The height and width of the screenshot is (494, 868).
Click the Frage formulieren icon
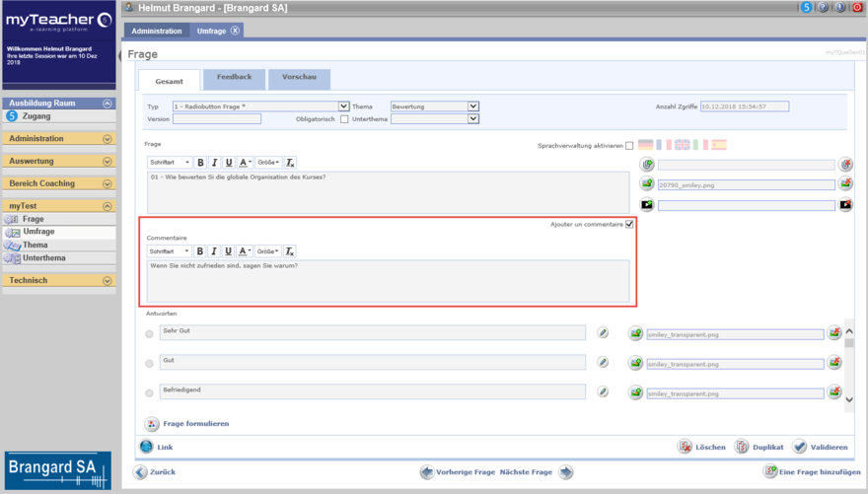[x=152, y=424]
